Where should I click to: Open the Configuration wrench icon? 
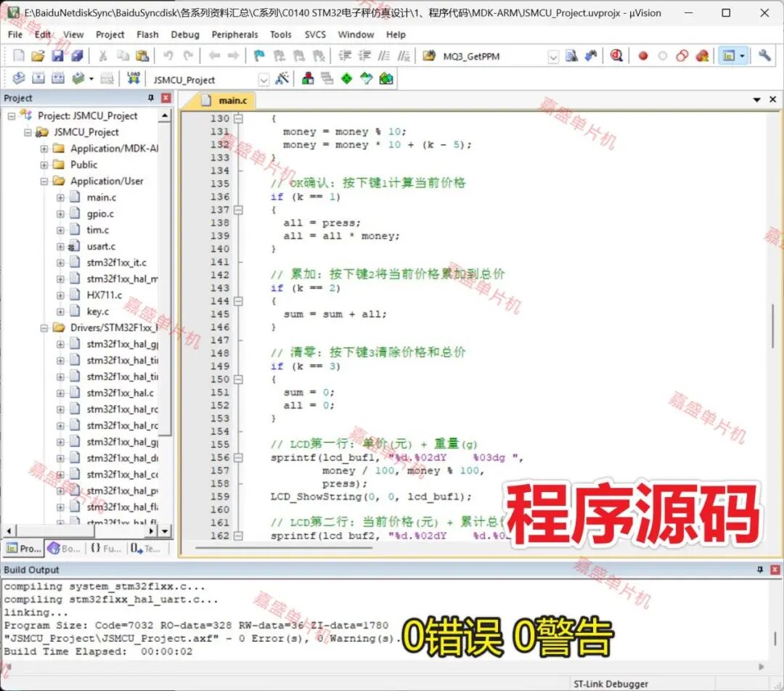tap(764, 55)
